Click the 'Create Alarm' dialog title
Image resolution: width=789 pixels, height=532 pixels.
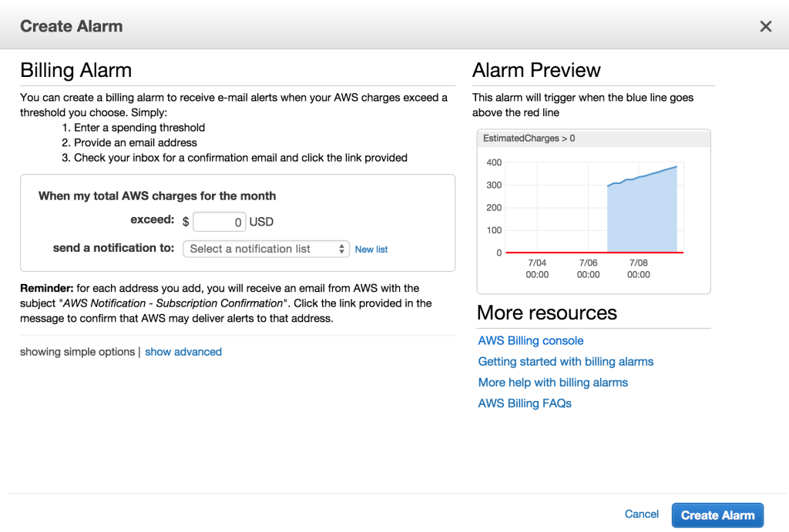point(72,26)
